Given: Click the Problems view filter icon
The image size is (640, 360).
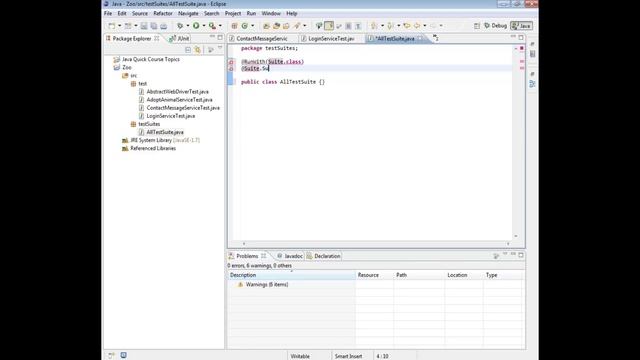Looking at the screenshot, I should click(496, 256).
